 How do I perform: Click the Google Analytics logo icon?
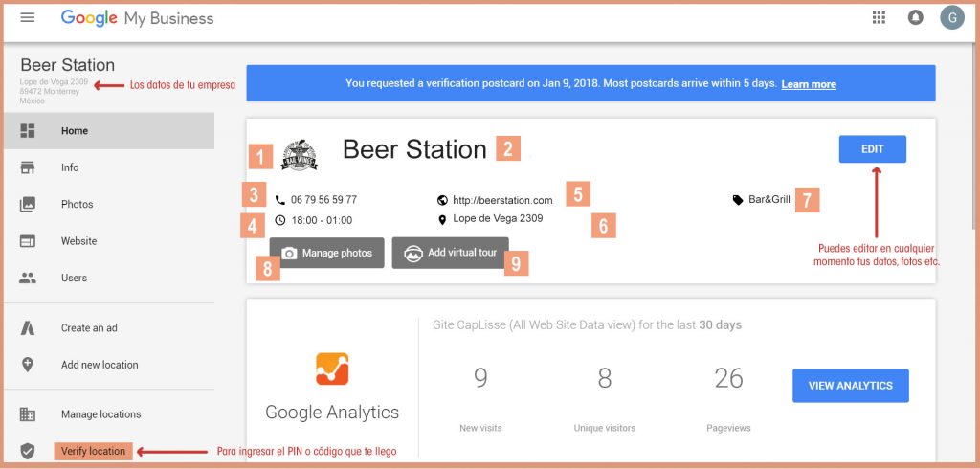[332, 368]
